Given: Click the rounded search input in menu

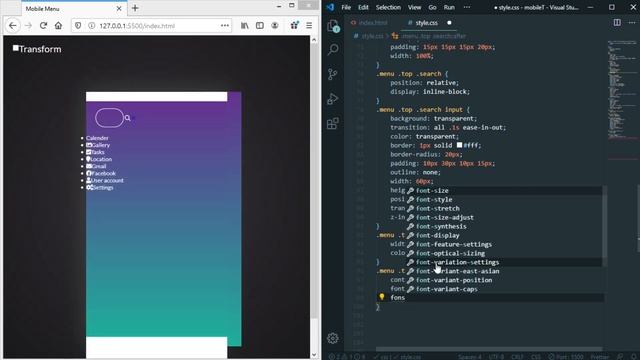Looking at the screenshot, I should [109, 118].
